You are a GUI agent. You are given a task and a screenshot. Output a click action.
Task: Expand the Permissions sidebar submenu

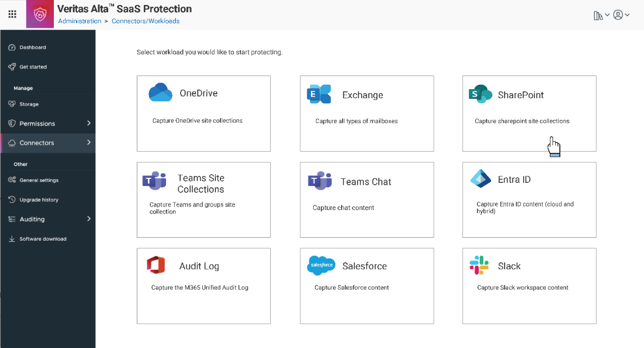coord(89,123)
